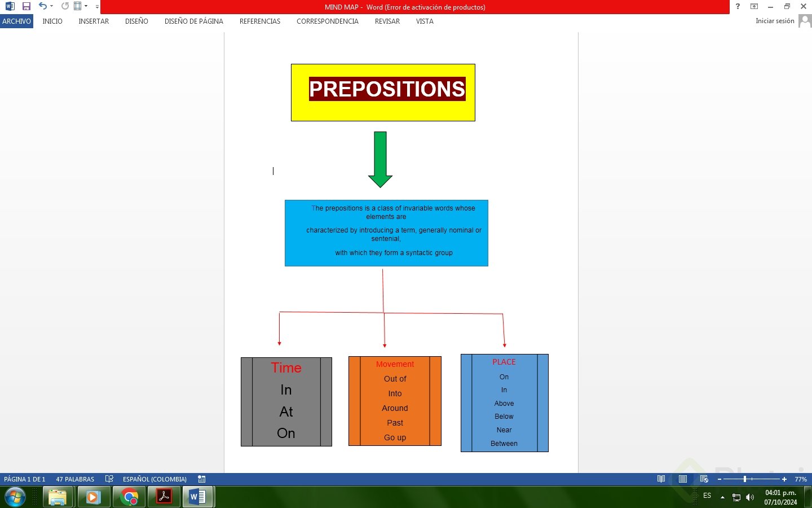Click the zoom out minus button
The width and height of the screenshot is (812, 508).
720,479
